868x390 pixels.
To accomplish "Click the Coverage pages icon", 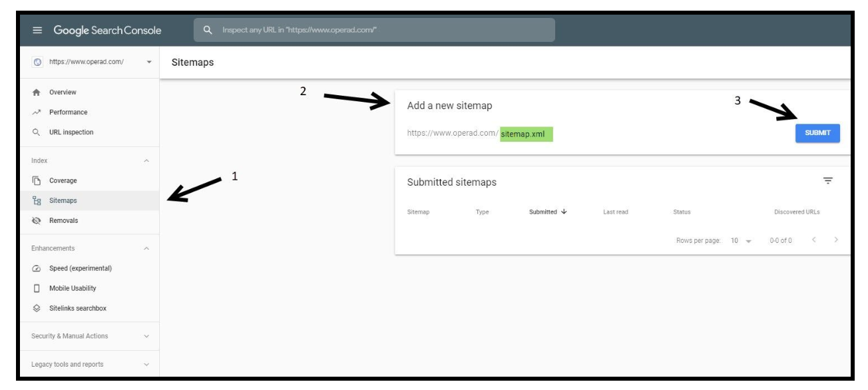I will [37, 181].
